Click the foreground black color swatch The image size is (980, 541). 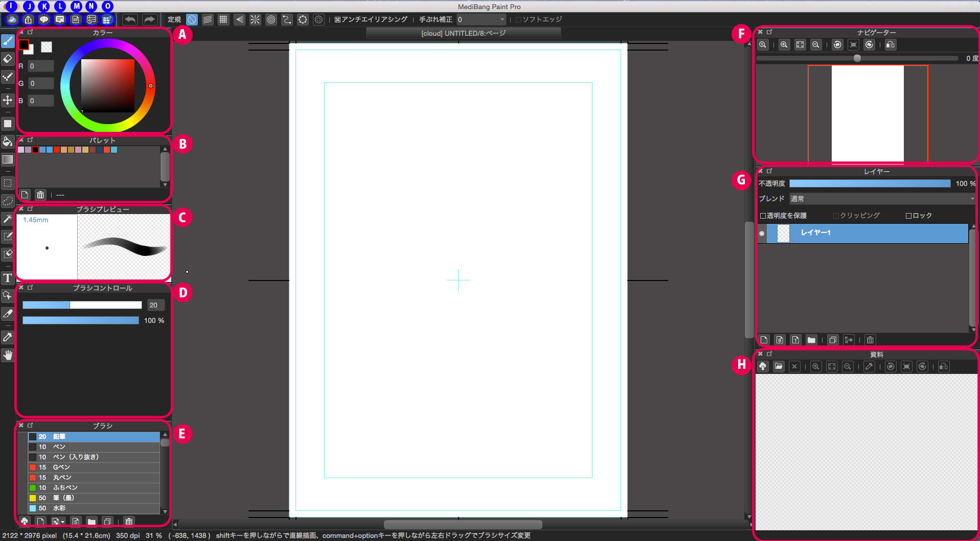24,44
